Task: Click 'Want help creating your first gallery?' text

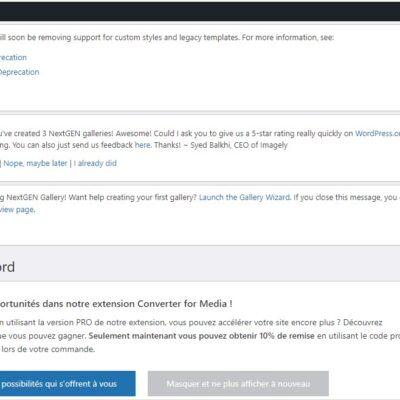Action: tap(133, 197)
